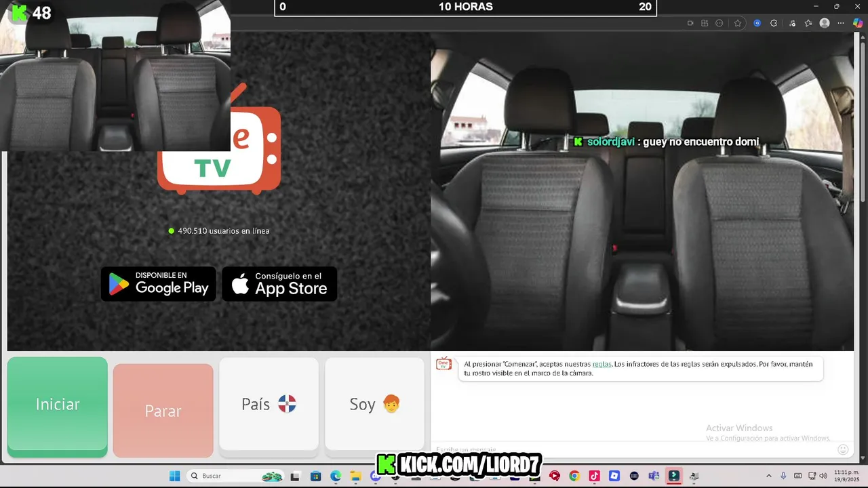Open the Copilot icon in Edge
Image resolution: width=868 pixels, height=488 pixels.
pyautogui.click(x=858, y=23)
